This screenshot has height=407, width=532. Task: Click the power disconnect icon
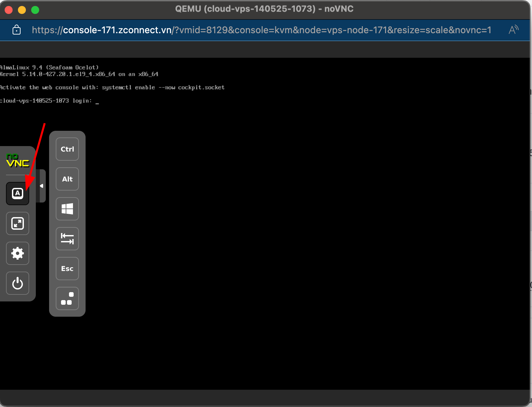point(18,283)
